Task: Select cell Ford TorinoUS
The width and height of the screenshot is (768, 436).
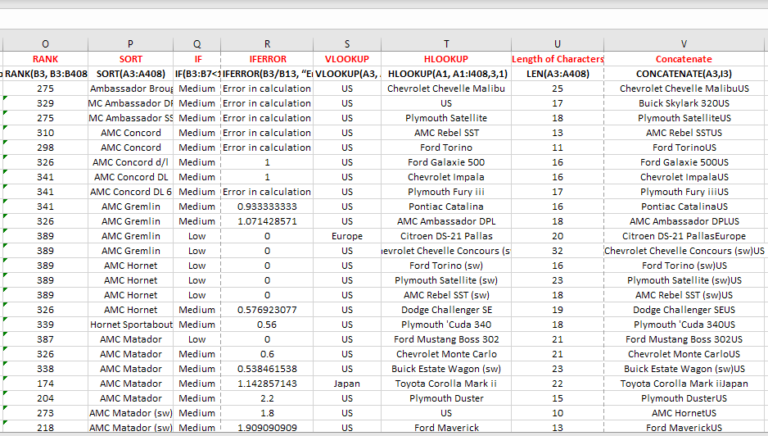Action: (684, 147)
